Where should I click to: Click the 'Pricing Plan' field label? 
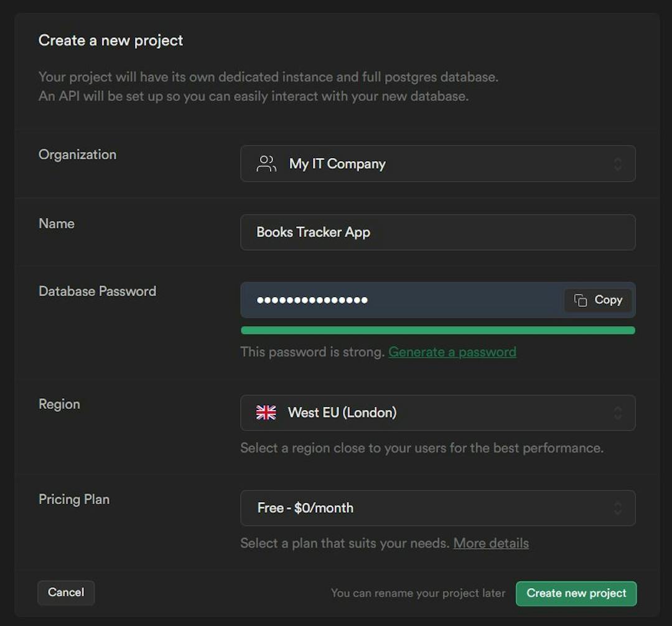74,499
